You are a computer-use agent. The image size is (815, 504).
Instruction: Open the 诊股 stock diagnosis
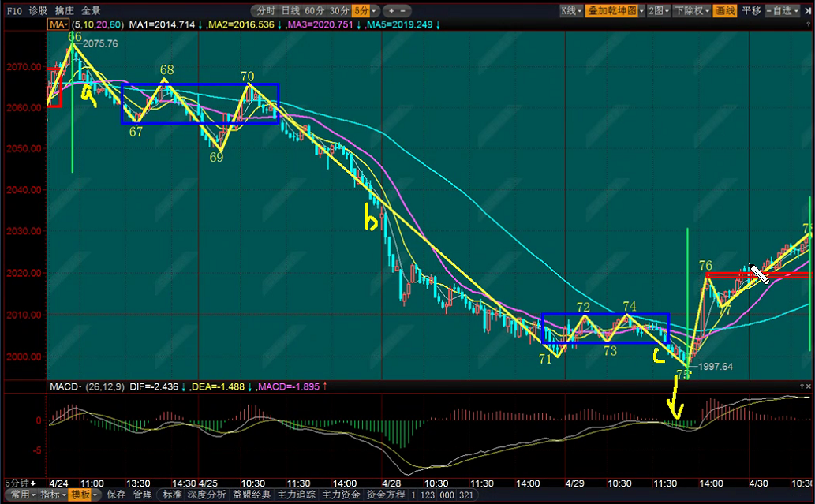pos(38,10)
